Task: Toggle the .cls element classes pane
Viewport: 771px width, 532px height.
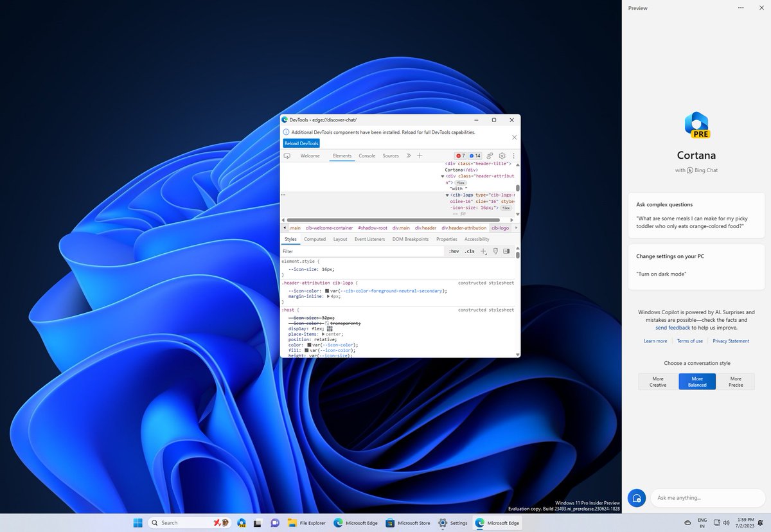Action: (469, 251)
